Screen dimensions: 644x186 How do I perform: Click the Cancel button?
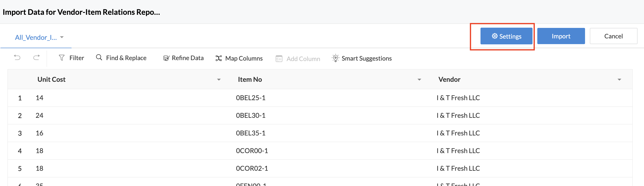(613, 36)
